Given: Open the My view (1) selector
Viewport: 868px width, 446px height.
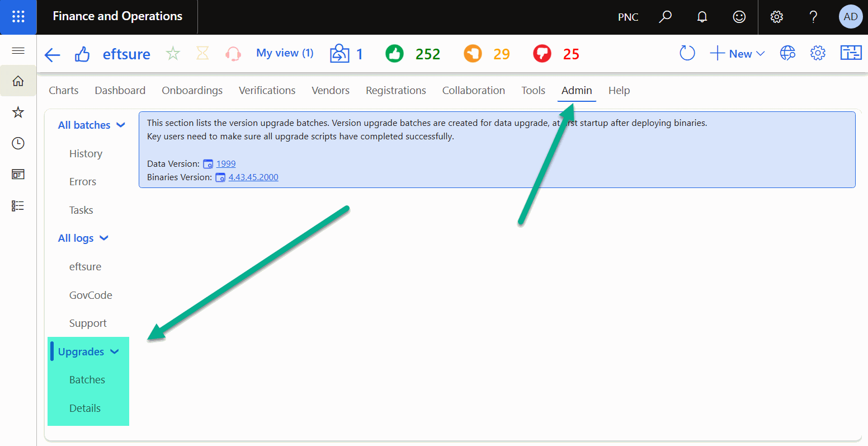Looking at the screenshot, I should (285, 53).
